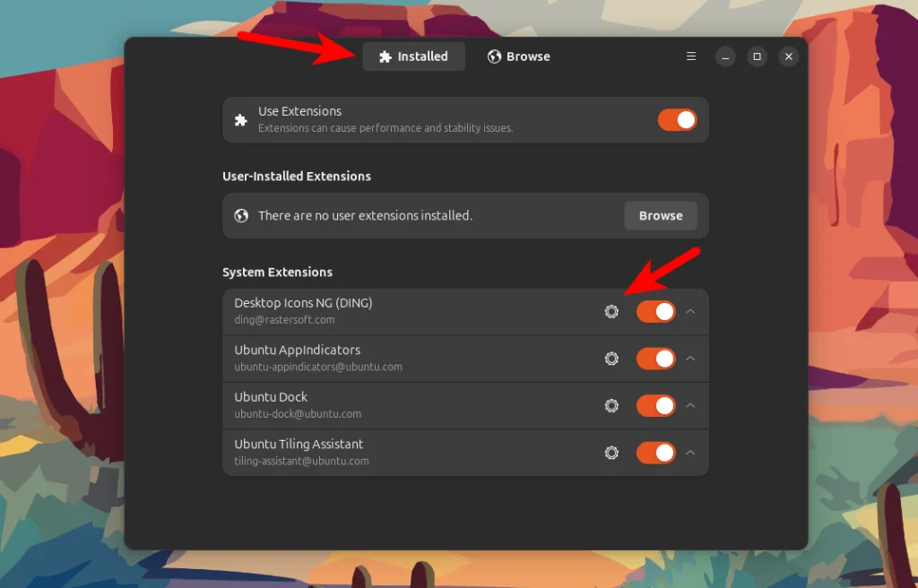Disable the Ubuntu Tiling Assistant extension
The height and width of the screenshot is (588, 918).
click(655, 453)
